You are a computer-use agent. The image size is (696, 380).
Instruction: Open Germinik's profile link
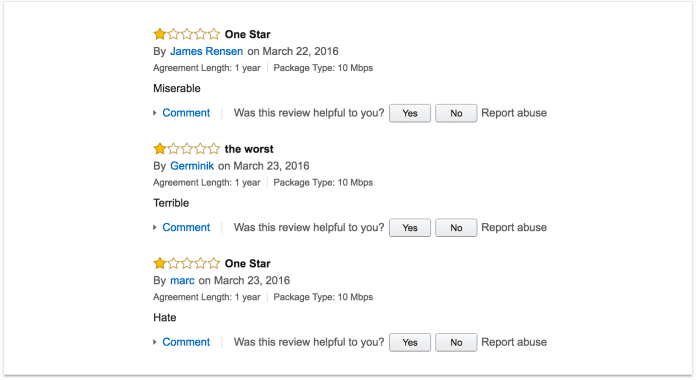(192, 166)
